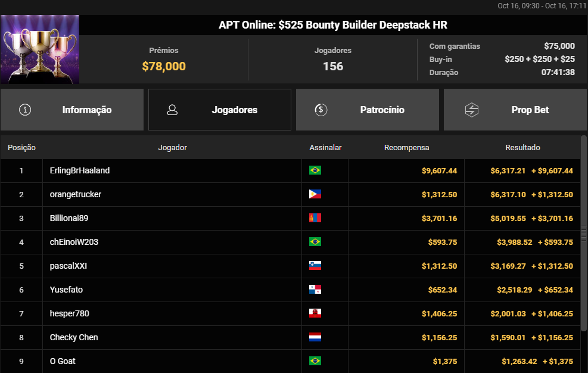Viewport: 588px width, 373px height.
Task: Click Brazil flag for chEinoiW203
Action: click(x=315, y=242)
